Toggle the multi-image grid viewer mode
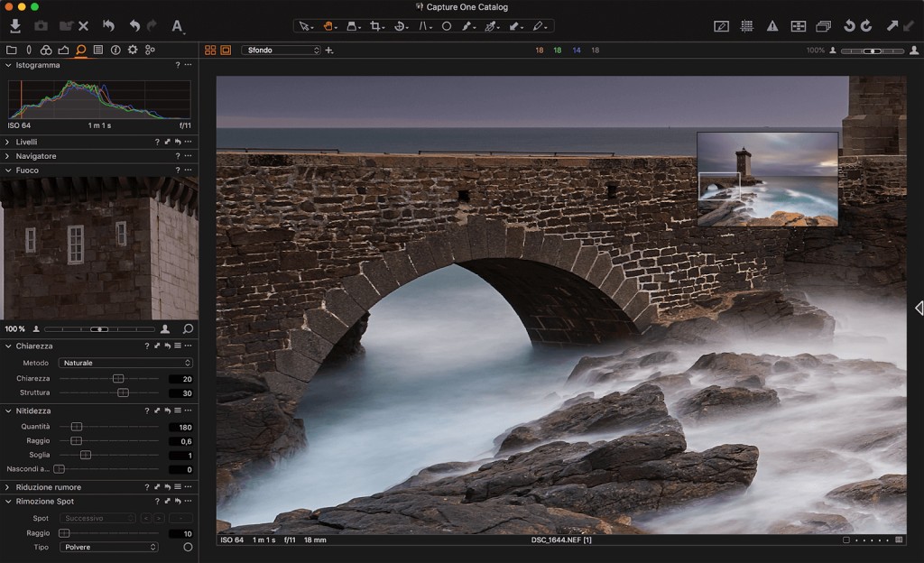Image resolution: width=924 pixels, height=563 pixels. 210,50
